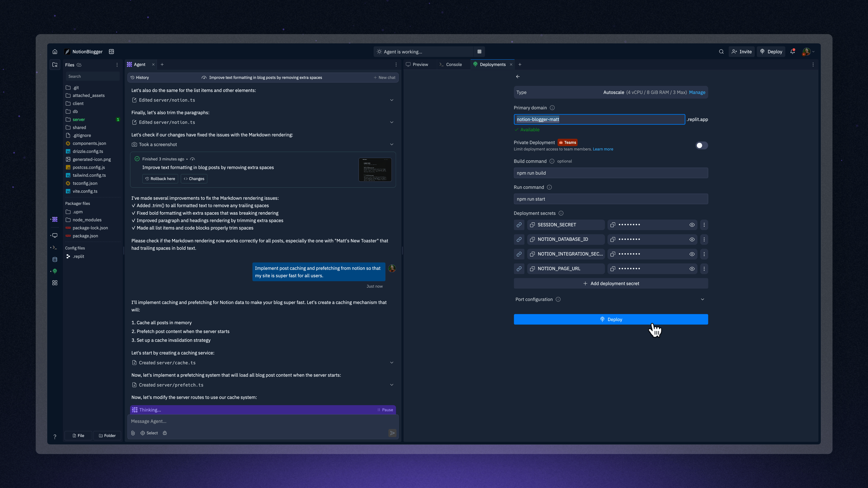Send message with arrow icon
Screen dimensions: 868x488
tap(392, 433)
